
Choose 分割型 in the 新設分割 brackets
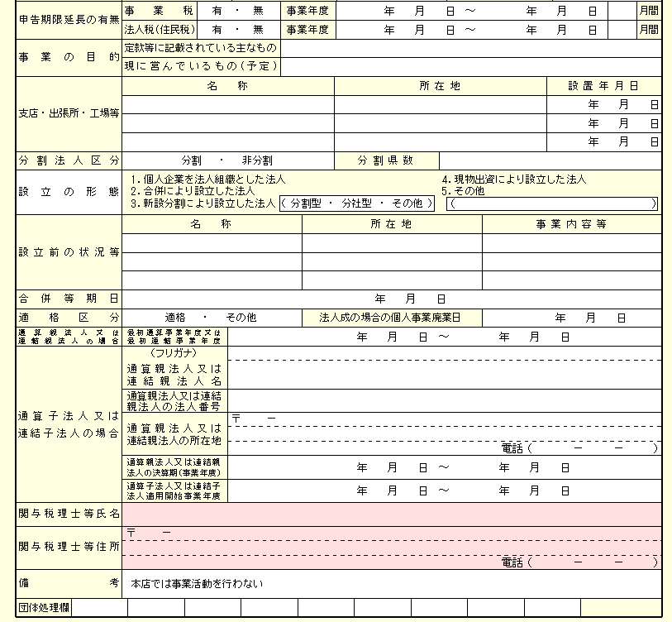click(306, 203)
